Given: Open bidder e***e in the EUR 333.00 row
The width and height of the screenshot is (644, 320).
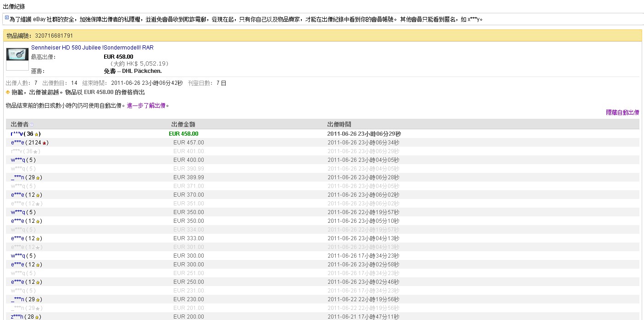Looking at the screenshot, I should pos(17,238).
